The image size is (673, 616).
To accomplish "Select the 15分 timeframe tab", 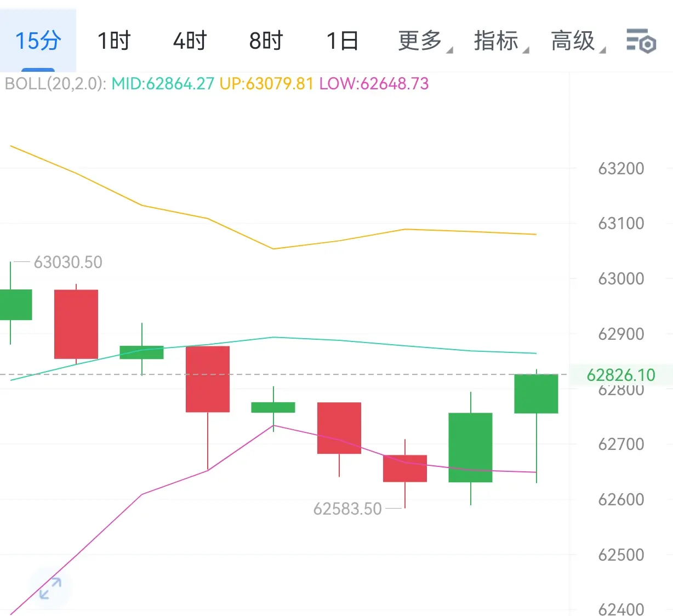I will pyautogui.click(x=38, y=41).
